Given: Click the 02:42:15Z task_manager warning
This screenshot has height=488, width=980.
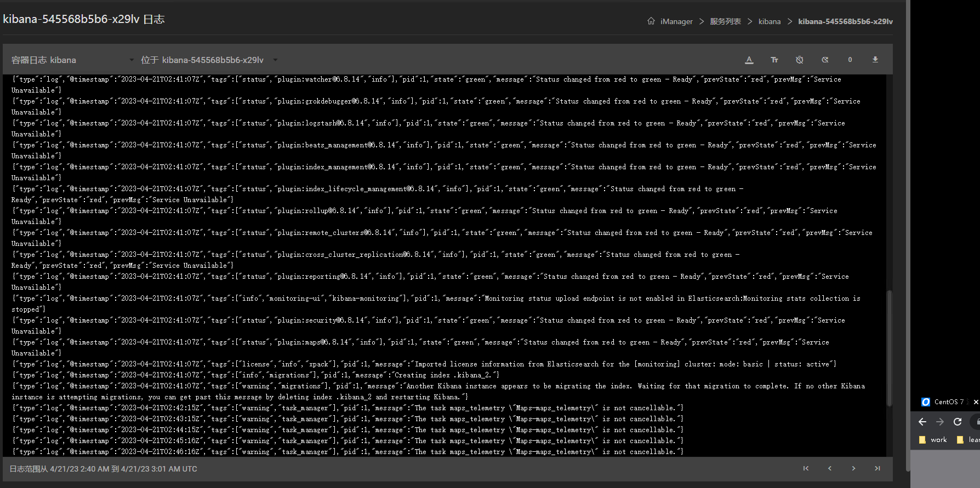Looking at the screenshot, I should click(x=347, y=407).
